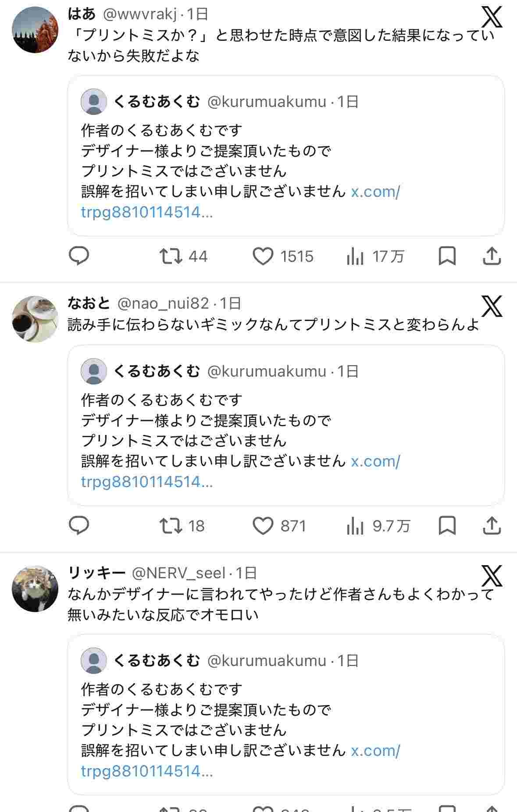Open リッキー's cat profile avatar

pyautogui.click(x=35, y=588)
